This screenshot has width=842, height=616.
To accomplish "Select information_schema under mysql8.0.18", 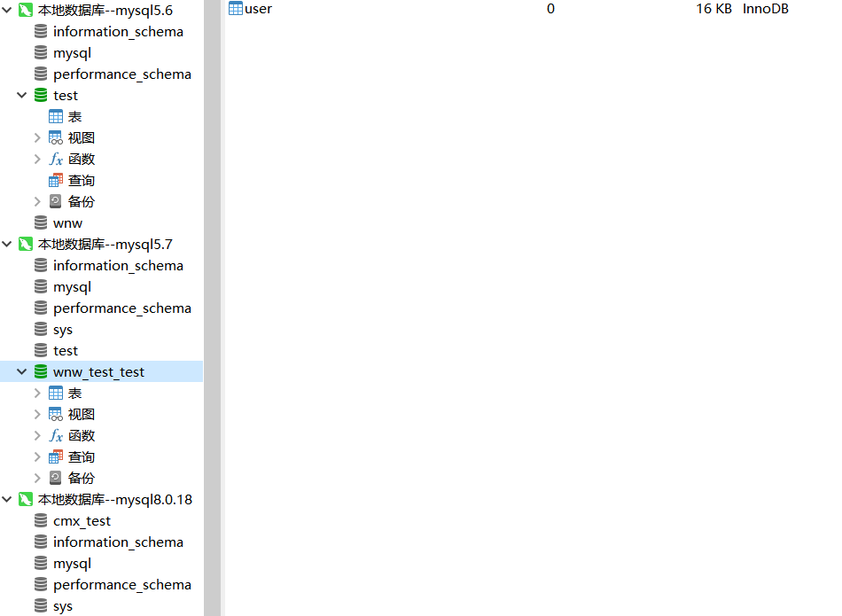I will (120, 542).
